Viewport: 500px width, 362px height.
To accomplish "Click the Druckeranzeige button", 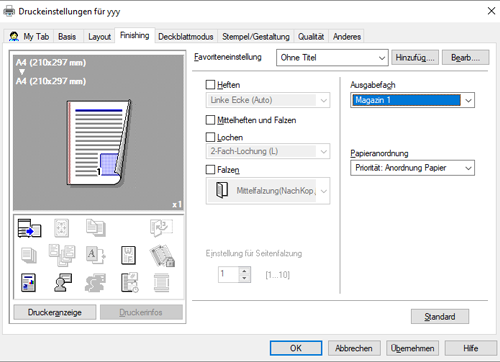I will click(55, 312).
